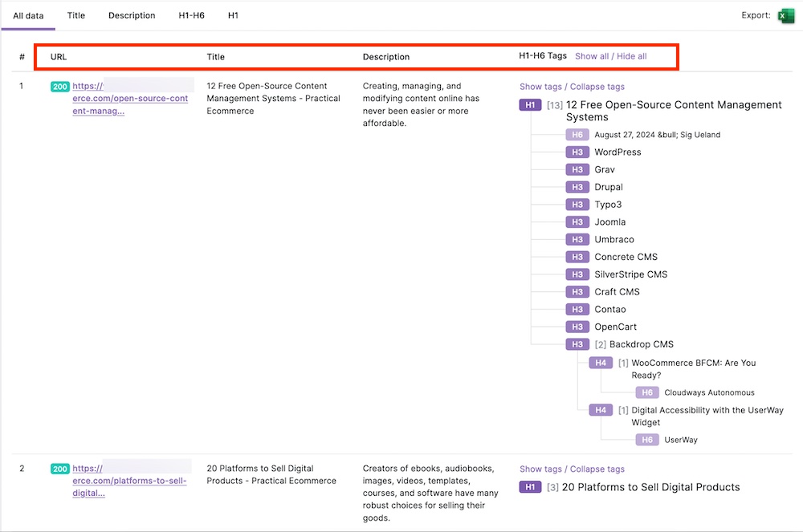
Task: Click the H3 badge next to WordPress
Action: click(577, 152)
